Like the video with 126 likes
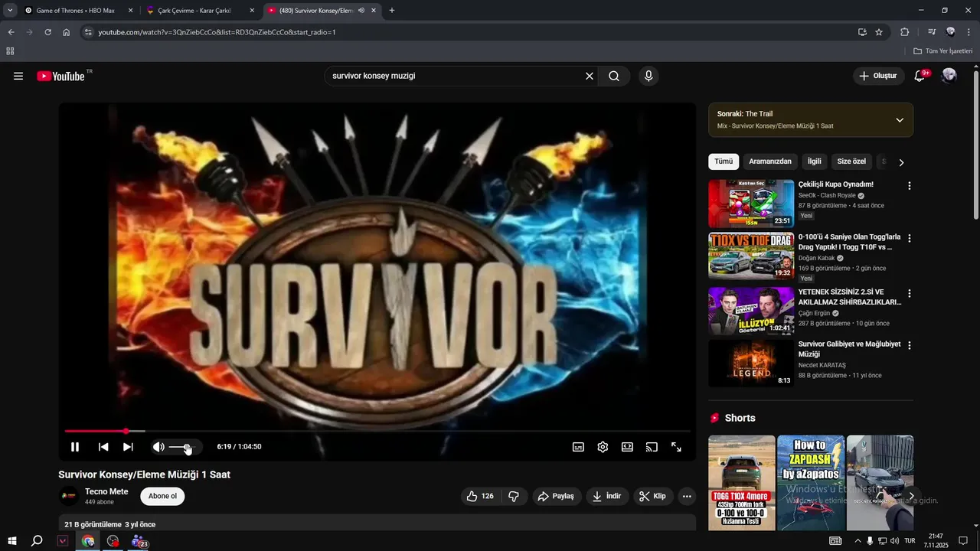This screenshot has width=980, height=551. tap(481, 496)
